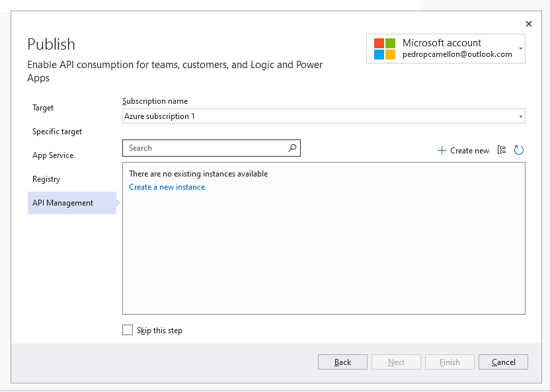Go to the Specific target step
The image size is (550, 392).
[x=57, y=132]
